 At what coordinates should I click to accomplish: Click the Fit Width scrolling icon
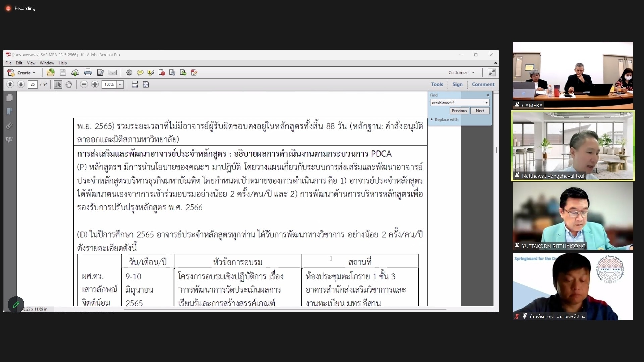[135, 84]
